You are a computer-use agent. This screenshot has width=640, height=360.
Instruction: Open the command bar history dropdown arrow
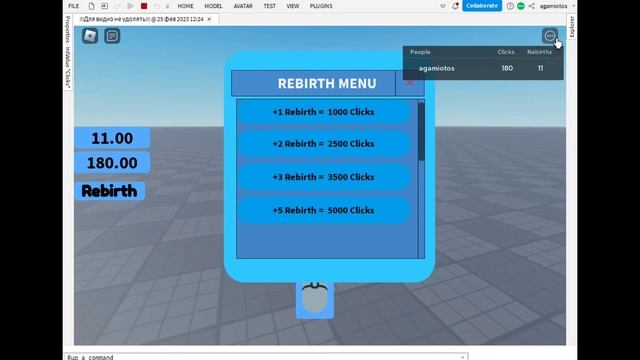coord(462,357)
